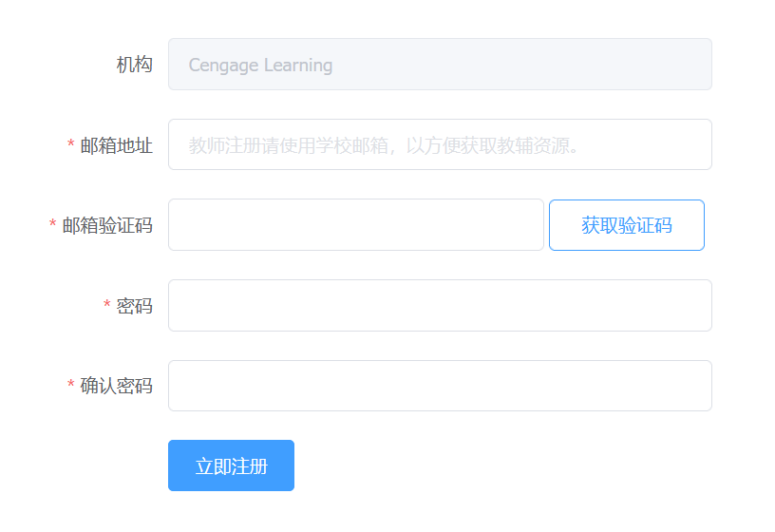This screenshot has width=775, height=532.
Task: Select the 确认密码 confirm password field
Action: [x=440, y=386]
